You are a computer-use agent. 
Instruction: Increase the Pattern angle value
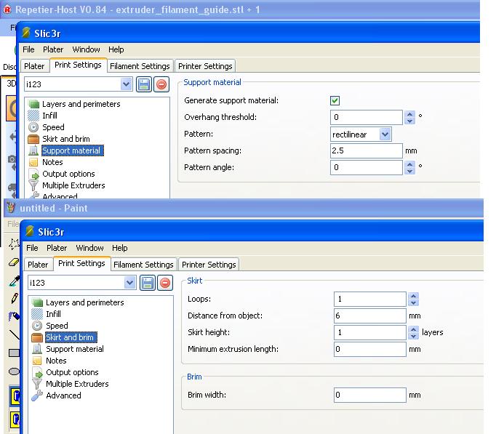[410, 164]
